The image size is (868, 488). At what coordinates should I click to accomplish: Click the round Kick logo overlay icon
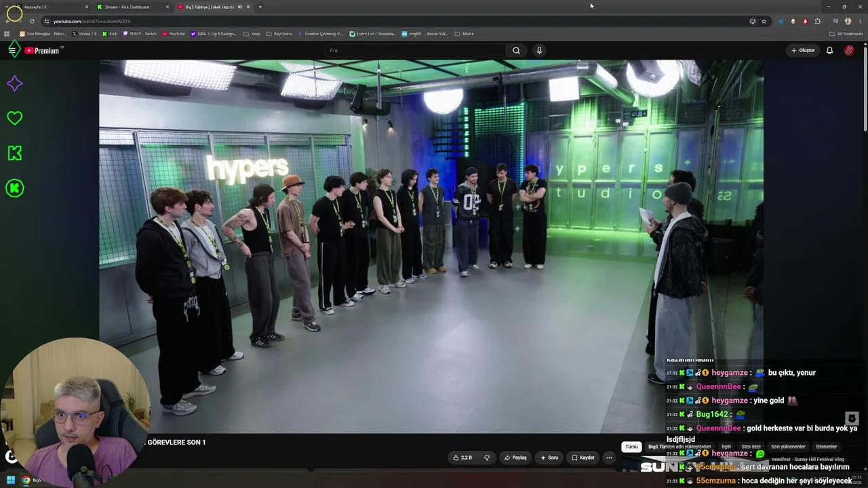tap(14, 188)
